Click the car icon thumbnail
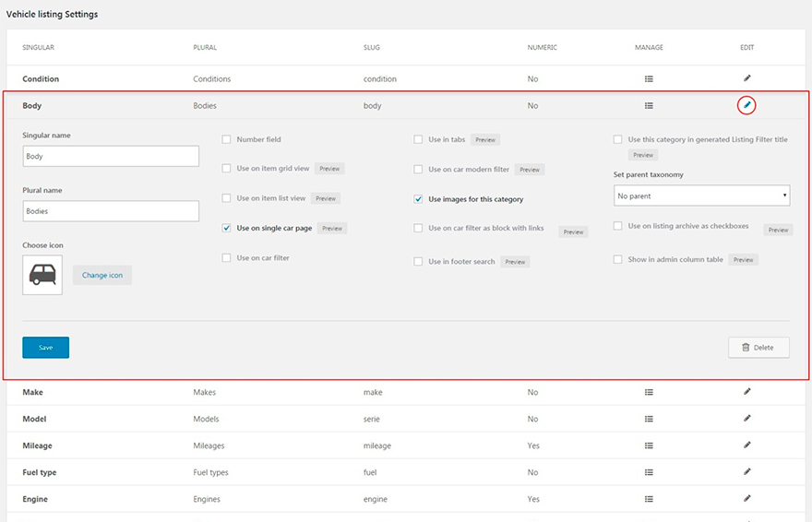The width and height of the screenshot is (812, 522). 42,275
